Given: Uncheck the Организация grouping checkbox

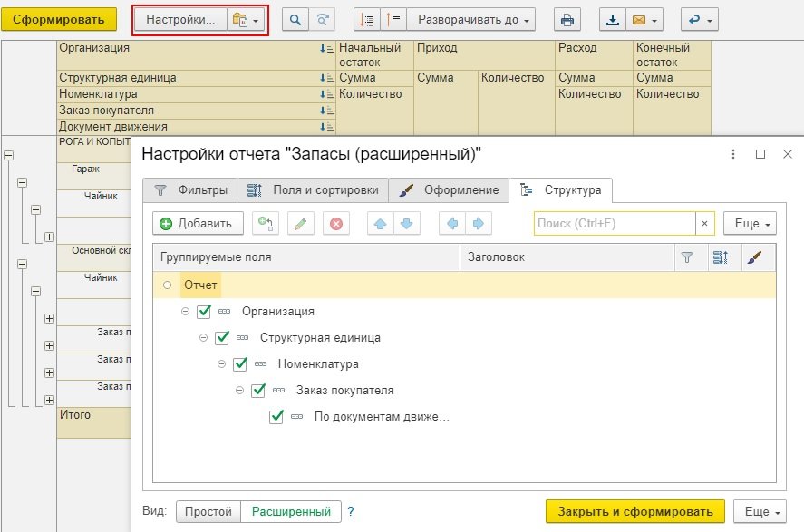Looking at the screenshot, I should pyautogui.click(x=204, y=312).
